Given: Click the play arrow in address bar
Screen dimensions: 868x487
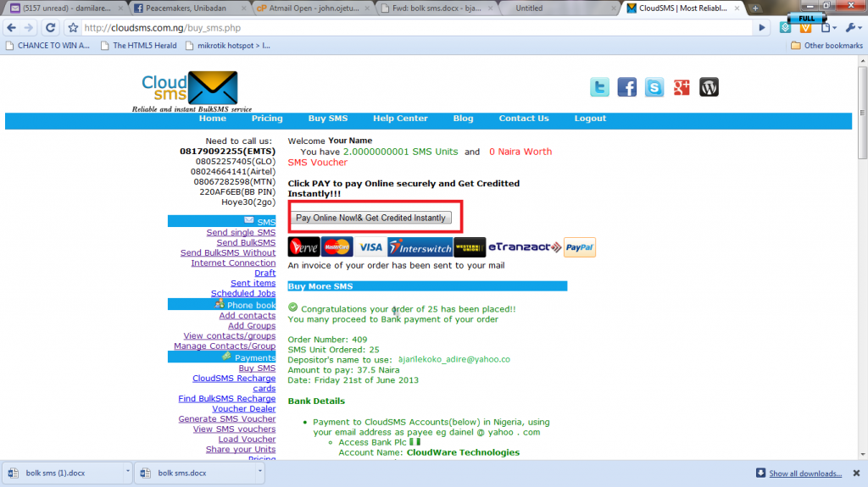Looking at the screenshot, I should [762, 28].
